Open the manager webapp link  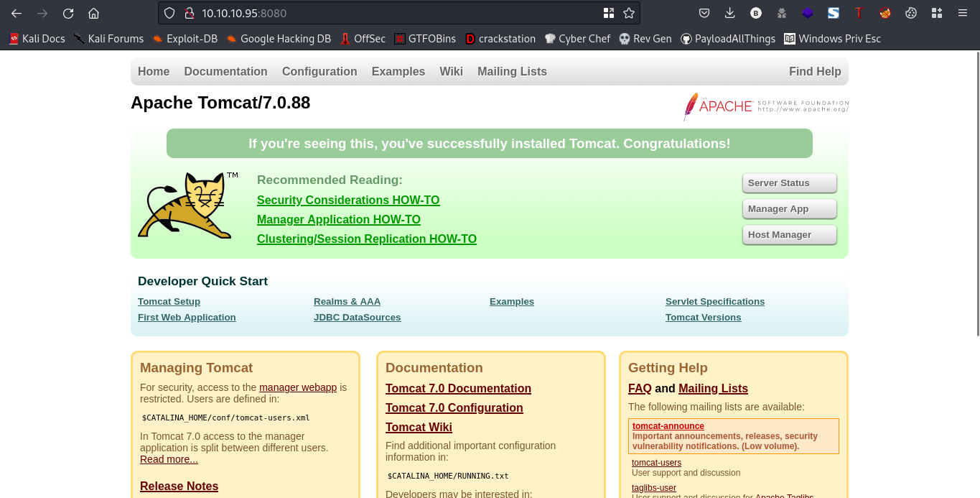pyautogui.click(x=298, y=387)
